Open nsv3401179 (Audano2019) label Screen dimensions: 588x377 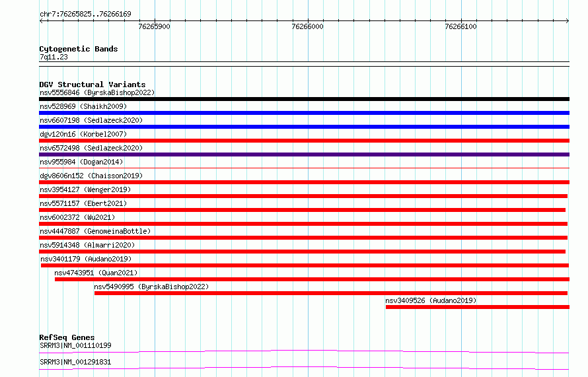86,259
